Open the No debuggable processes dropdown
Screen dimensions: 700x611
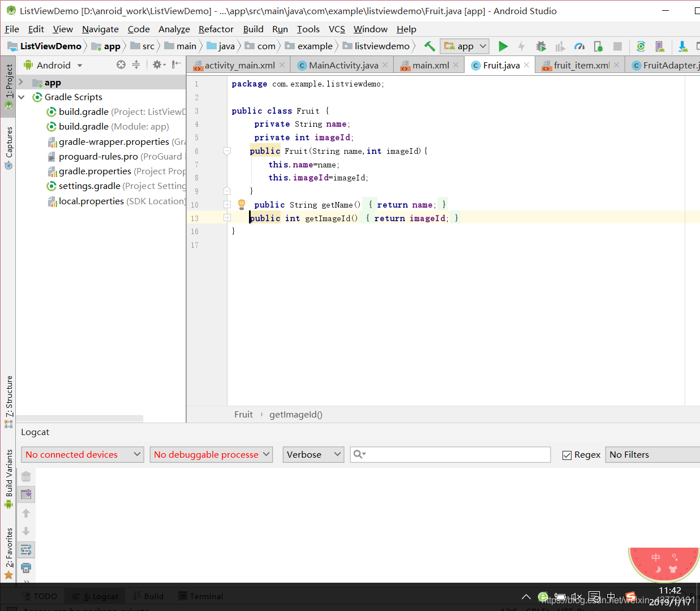pyautogui.click(x=211, y=454)
